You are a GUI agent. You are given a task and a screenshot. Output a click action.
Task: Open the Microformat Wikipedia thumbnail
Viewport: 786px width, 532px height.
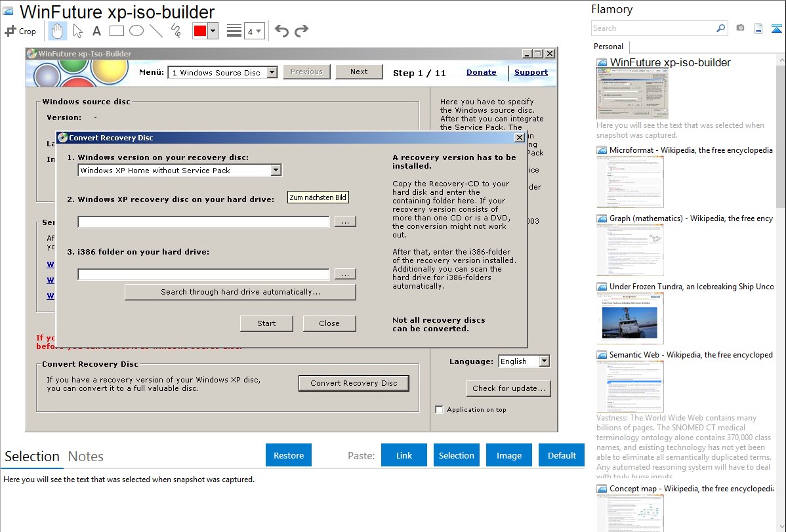(630, 182)
